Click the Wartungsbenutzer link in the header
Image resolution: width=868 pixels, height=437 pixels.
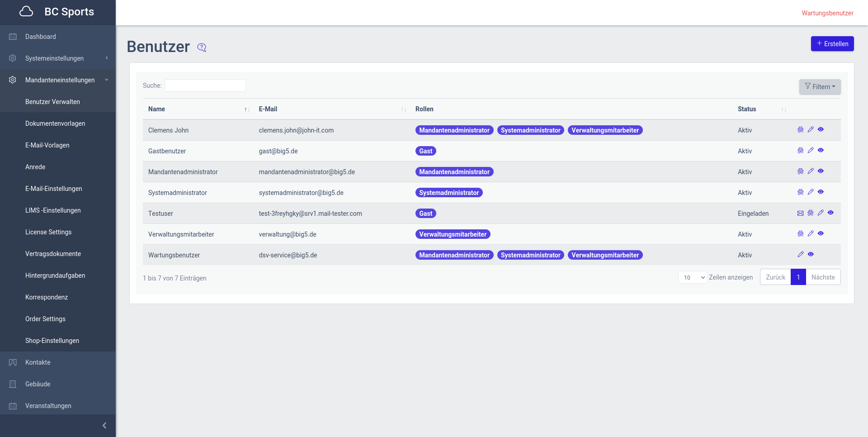tap(827, 13)
